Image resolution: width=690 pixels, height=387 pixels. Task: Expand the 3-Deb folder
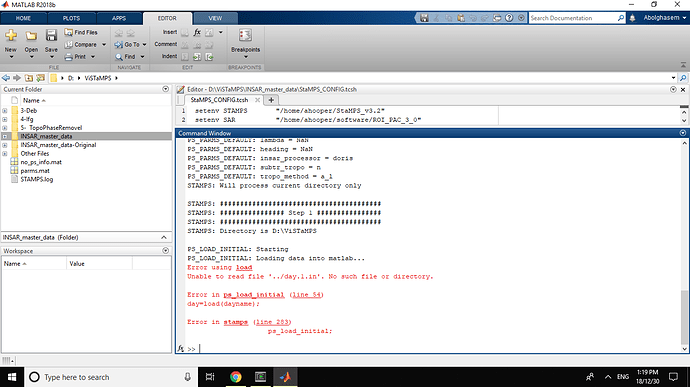[5, 111]
